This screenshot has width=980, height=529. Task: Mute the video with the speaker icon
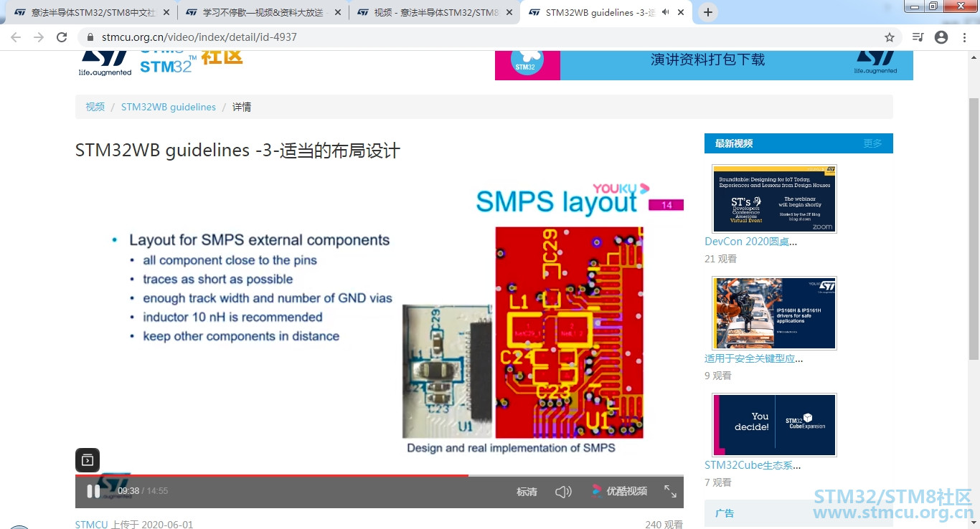tap(563, 491)
